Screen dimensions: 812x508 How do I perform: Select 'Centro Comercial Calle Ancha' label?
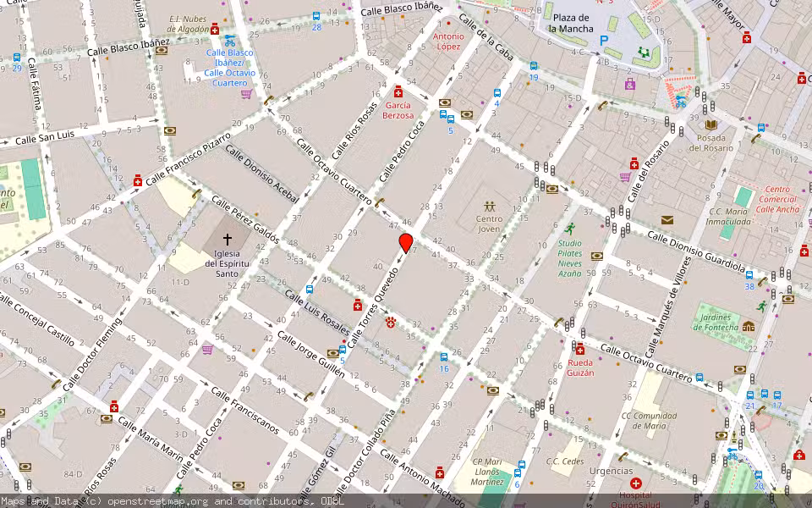point(778,199)
